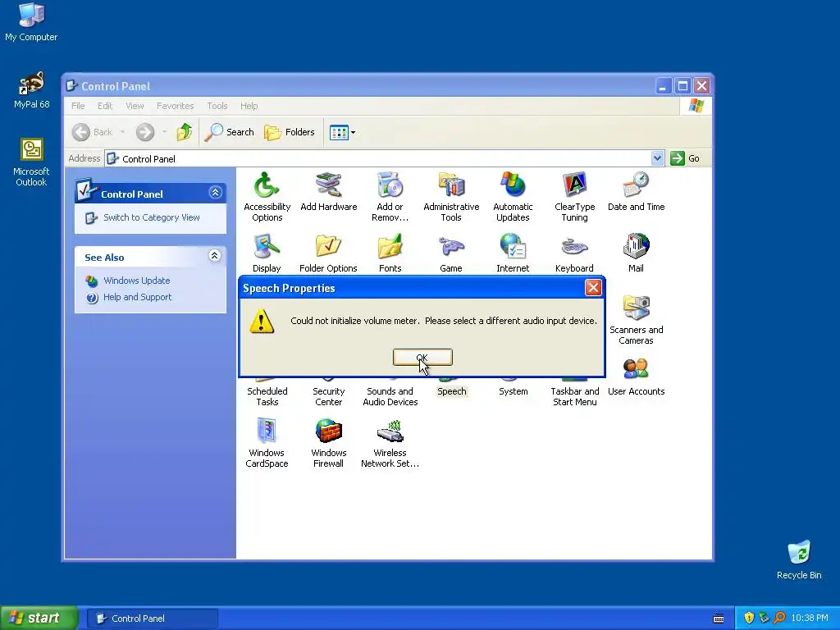Select MyPal 68 desktop shortcut
This screenshot has height=630, width=840.
pos(32,89)
